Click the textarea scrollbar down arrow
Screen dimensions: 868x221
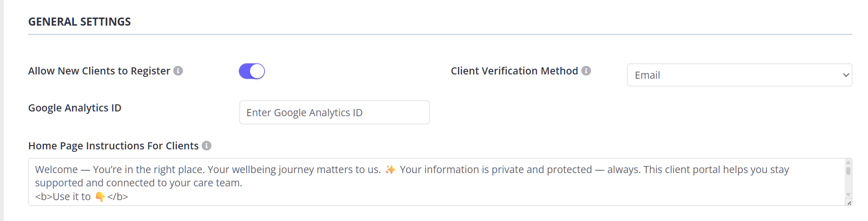point(849,194)
